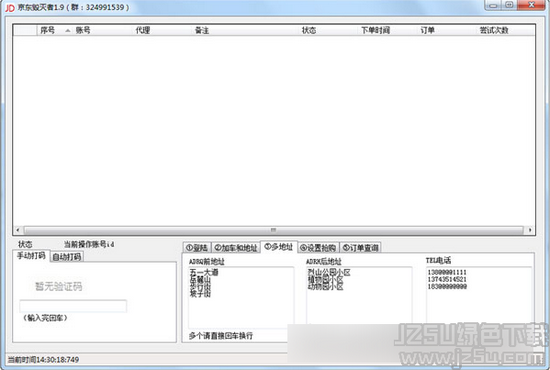Click the 坡子街 address line
Viewport: 550px width, 370px height.
200,294
